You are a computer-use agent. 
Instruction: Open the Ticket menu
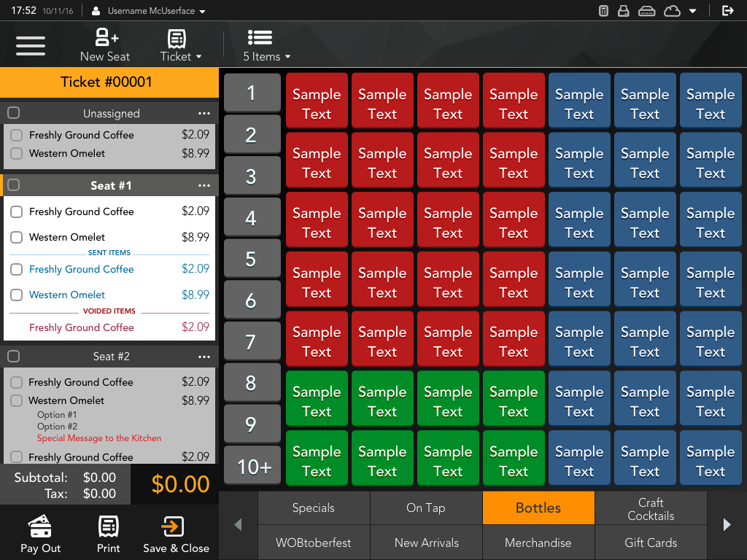pyautogui.click(x=180, y=45)
